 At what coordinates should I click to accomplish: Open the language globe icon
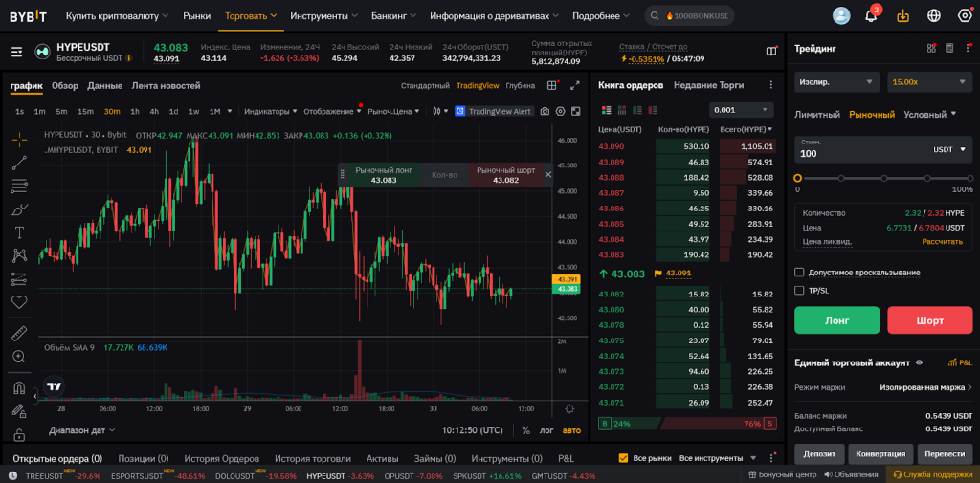(x=934, y=15)
